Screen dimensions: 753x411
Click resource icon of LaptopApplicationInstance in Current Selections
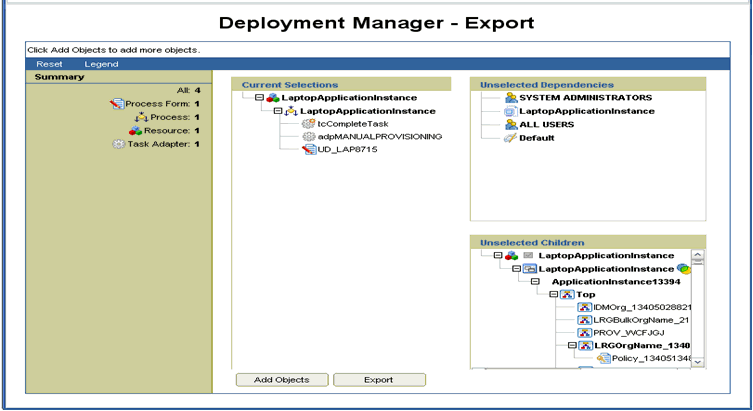(x=273, y=98)
